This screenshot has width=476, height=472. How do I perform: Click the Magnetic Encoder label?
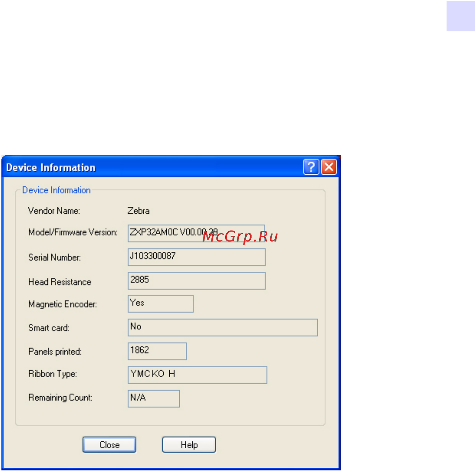63,304
